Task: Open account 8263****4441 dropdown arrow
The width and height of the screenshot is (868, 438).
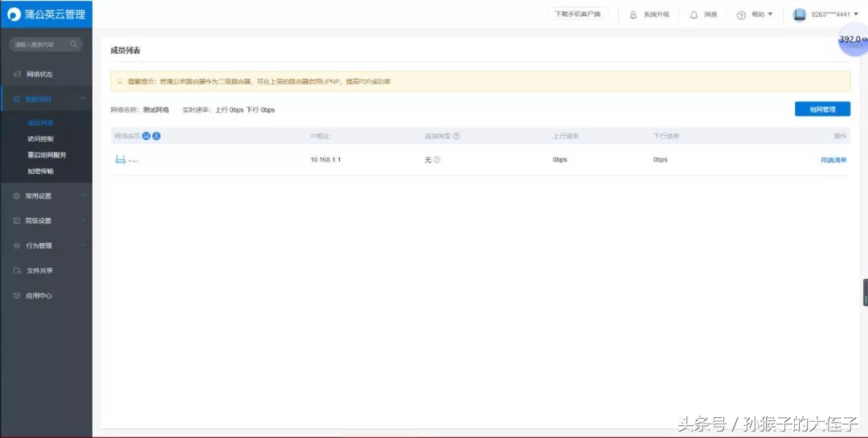Action: click(856, 14)
